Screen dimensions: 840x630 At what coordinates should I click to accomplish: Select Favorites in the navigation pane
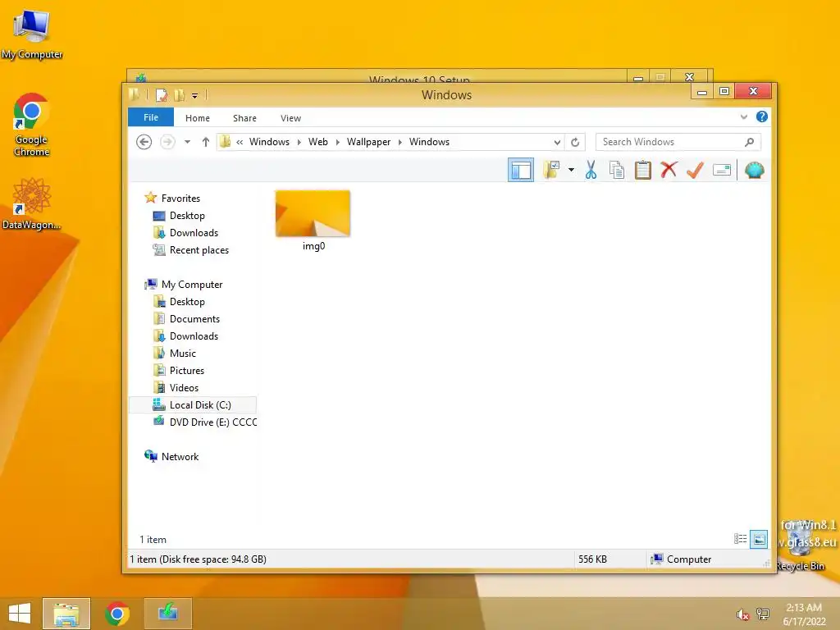180,199
